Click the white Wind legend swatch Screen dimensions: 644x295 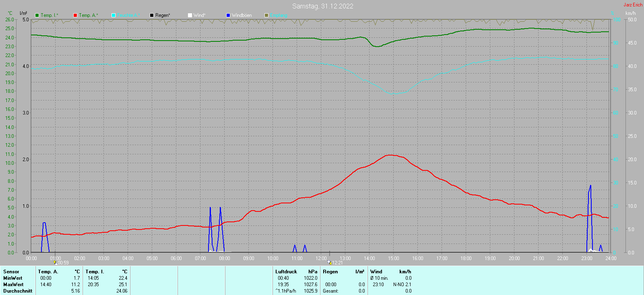coord(190,15)
